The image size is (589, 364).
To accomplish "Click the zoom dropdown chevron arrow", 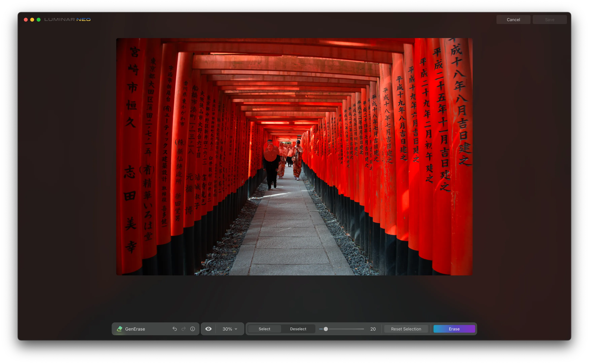I will [x=236, y=329].
